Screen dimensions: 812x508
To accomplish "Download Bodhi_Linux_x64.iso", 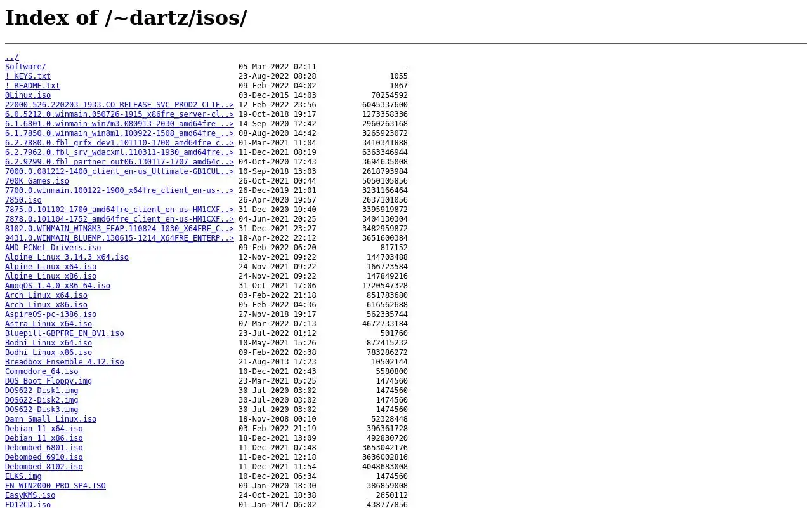I will point(48,343).
